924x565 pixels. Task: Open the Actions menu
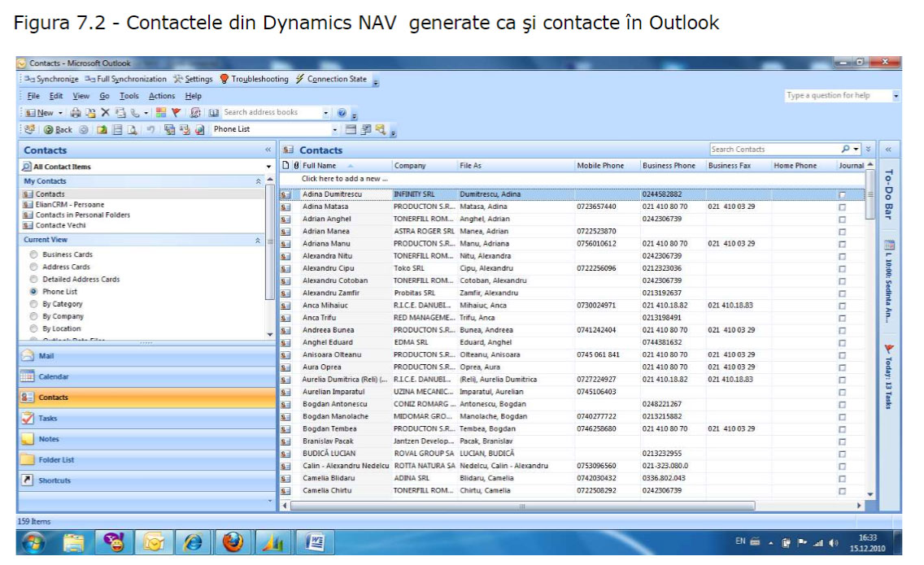pyautogui.click(x=161, y=96)
